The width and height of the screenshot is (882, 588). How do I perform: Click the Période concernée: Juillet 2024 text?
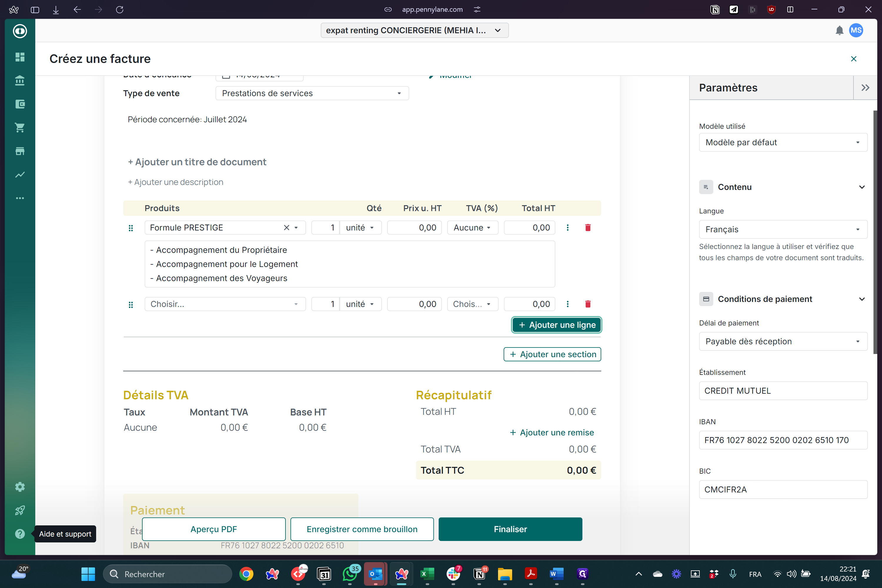[187, 120]
